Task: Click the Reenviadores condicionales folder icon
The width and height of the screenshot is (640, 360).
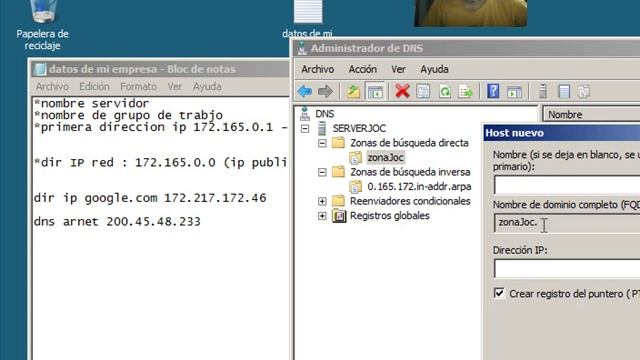Action: 338,201
